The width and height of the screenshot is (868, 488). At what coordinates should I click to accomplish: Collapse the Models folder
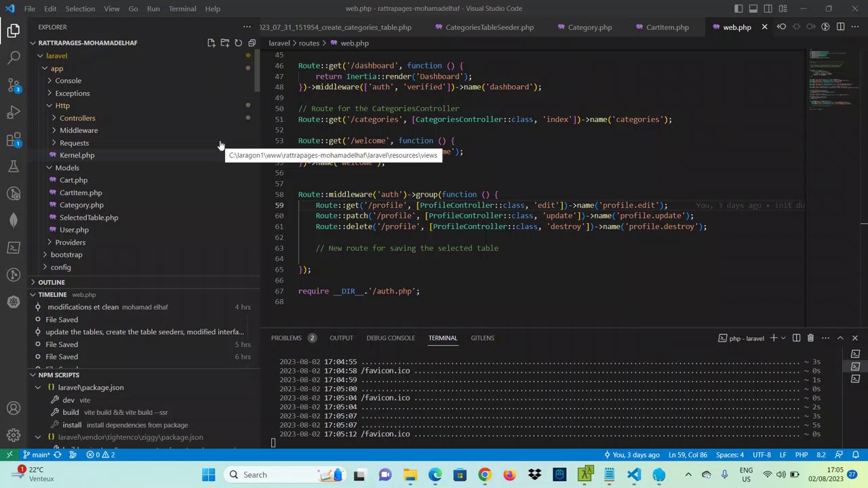[67, 167]
